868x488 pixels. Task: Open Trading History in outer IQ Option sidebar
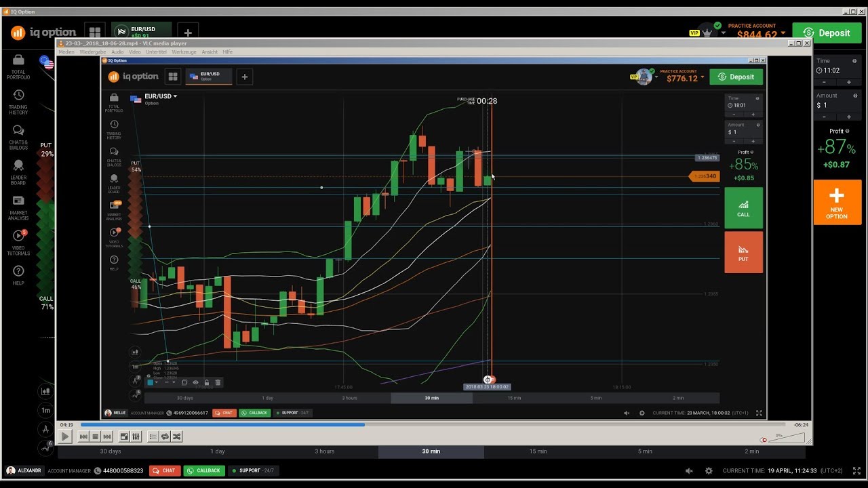point(18,102)
